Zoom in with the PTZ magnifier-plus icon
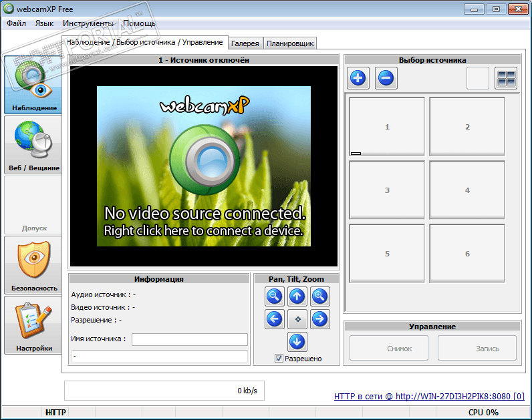 click(320, 296)
